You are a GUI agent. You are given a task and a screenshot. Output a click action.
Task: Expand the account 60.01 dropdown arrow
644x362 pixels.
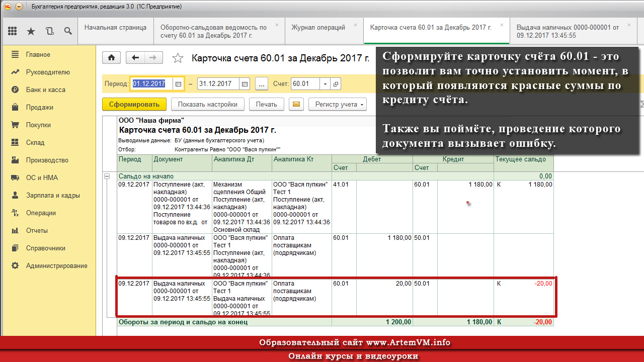coord(325,84)
